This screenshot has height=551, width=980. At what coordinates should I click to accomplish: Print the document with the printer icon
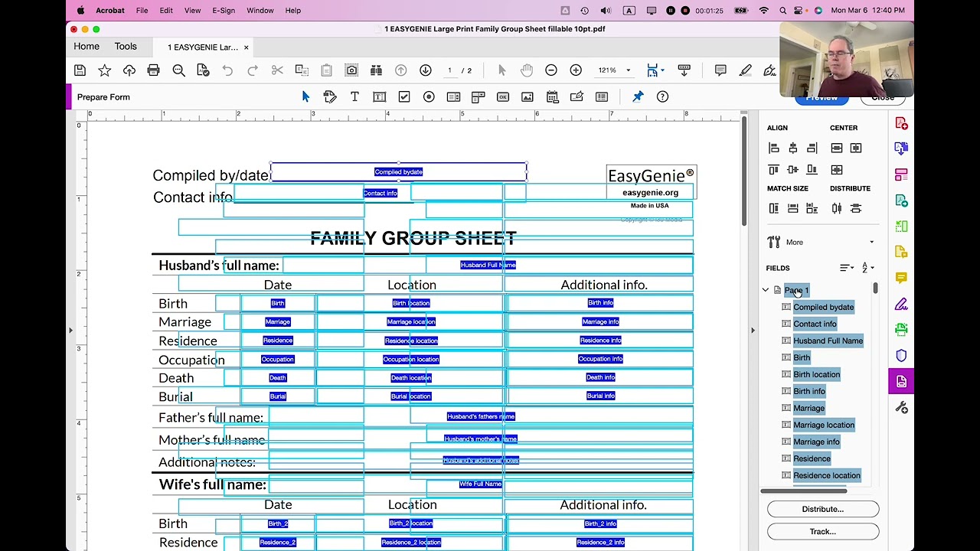pos(153,70)
